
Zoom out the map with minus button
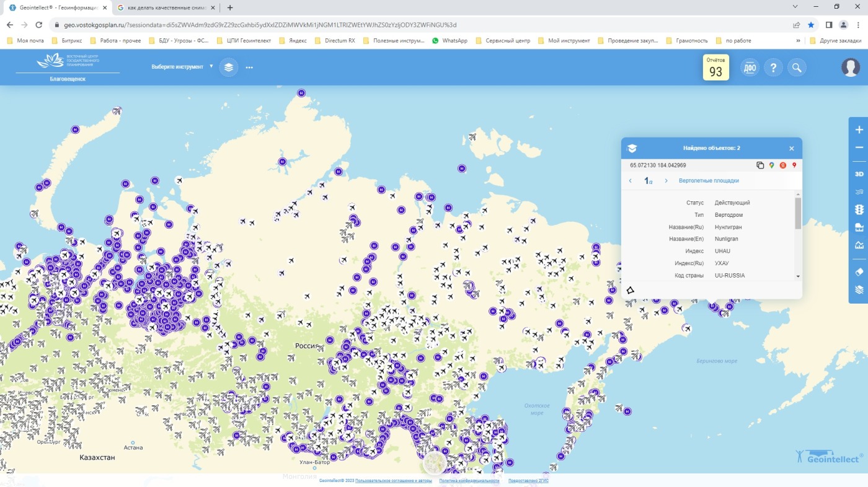859,147
